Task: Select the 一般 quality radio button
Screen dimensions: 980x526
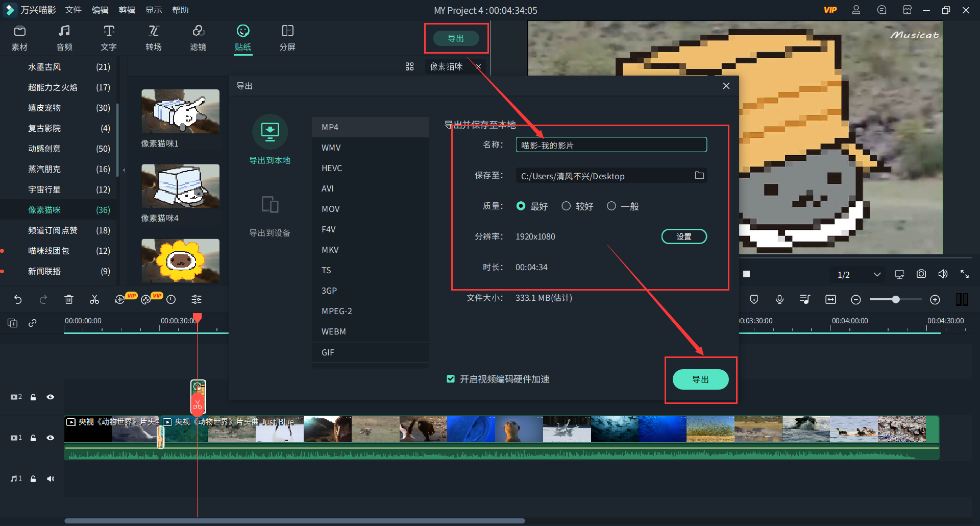Action: [x=611, y=206]
